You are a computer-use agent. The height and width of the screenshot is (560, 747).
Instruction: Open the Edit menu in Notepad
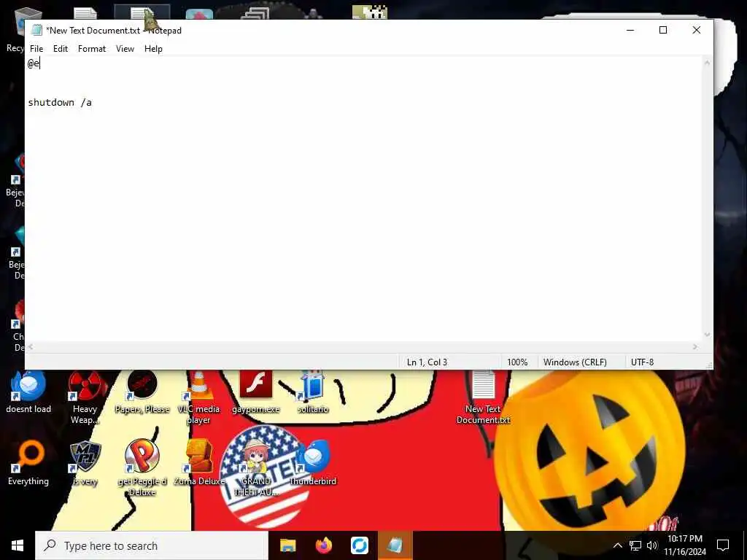tap(60, 49)
